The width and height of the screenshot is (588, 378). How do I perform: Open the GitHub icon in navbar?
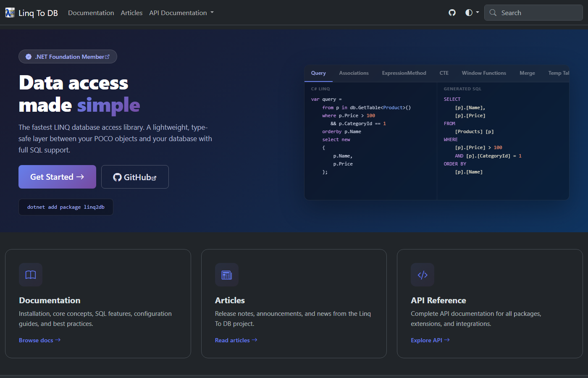coord(452,13)
